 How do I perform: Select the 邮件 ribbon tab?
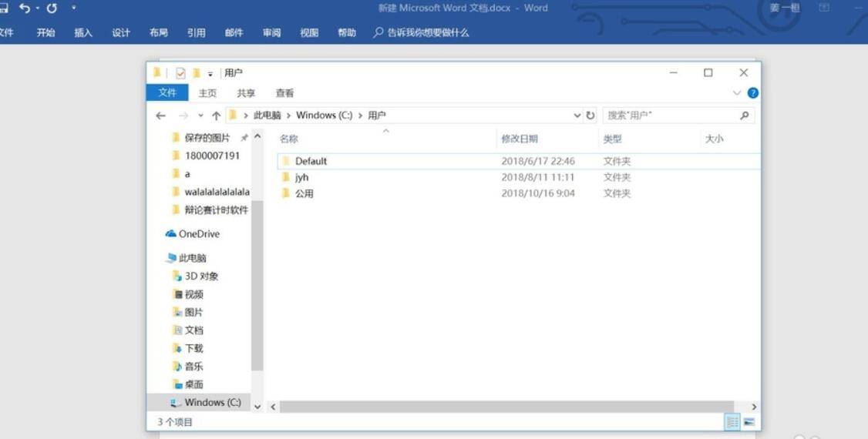tap(234, 32)
